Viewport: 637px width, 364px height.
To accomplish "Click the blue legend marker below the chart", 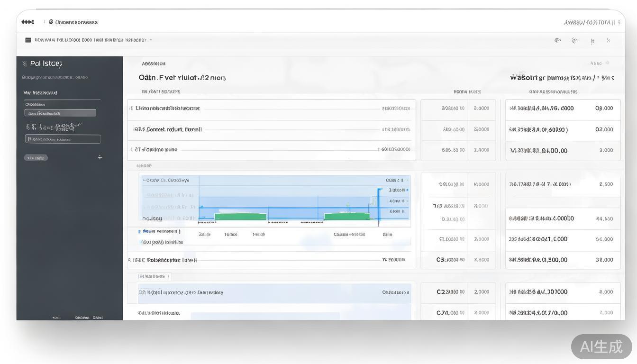I will [139, 231].
